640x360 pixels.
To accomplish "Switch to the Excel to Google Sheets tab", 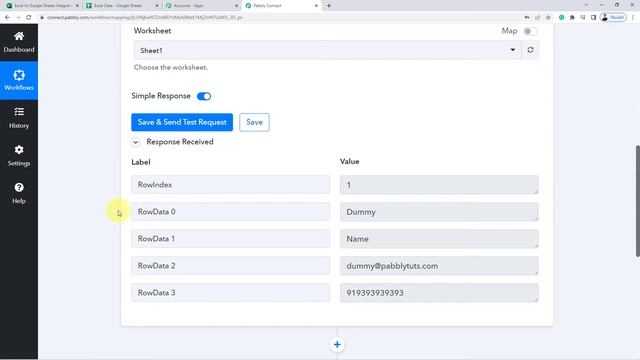I will [x=42, y=6].
